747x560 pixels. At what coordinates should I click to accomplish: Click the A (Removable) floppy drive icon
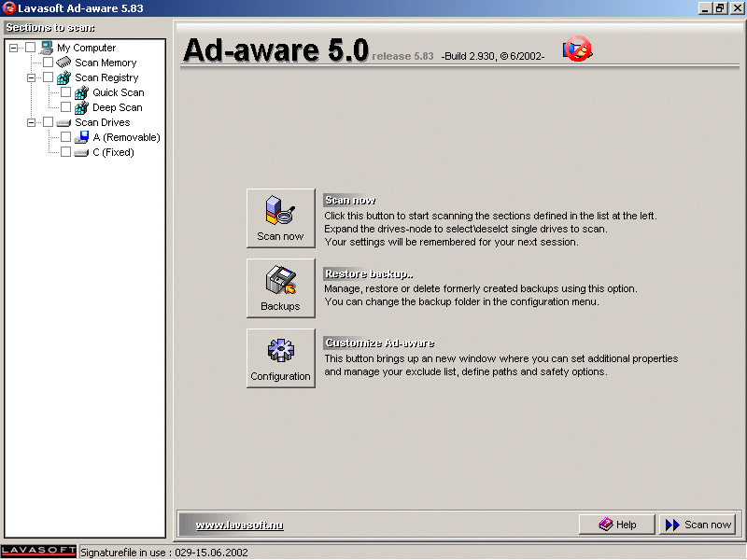click(82, 137)
